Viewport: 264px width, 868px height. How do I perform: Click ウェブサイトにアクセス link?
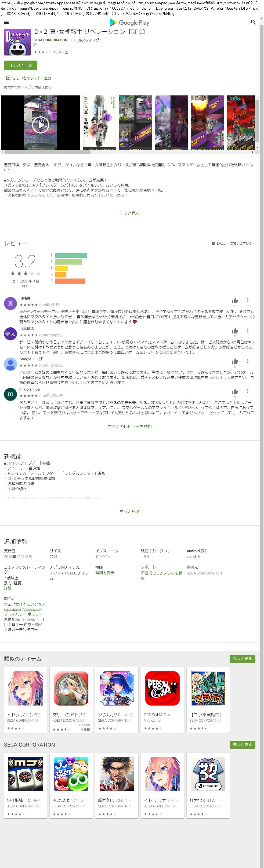point(25,604)
